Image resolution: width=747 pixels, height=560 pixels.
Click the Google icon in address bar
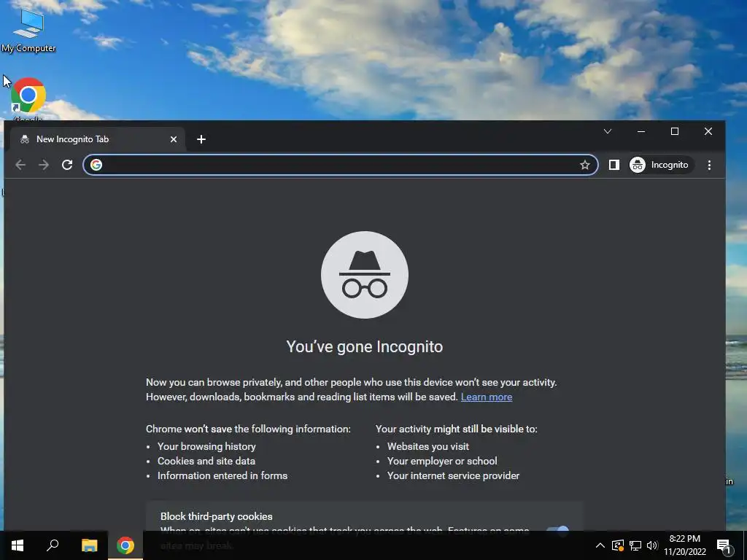pos(96,165)
